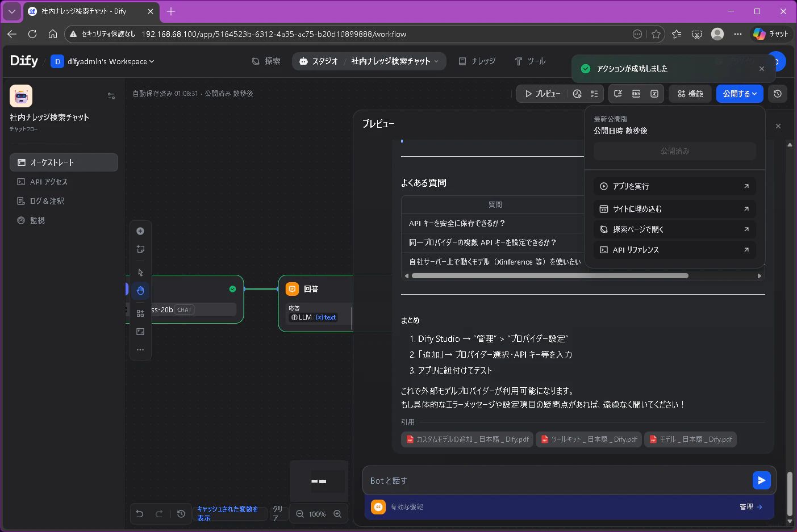Click the プレビュー run button
The width and height of the screenshot is (797, 532).
coord(543,94)
